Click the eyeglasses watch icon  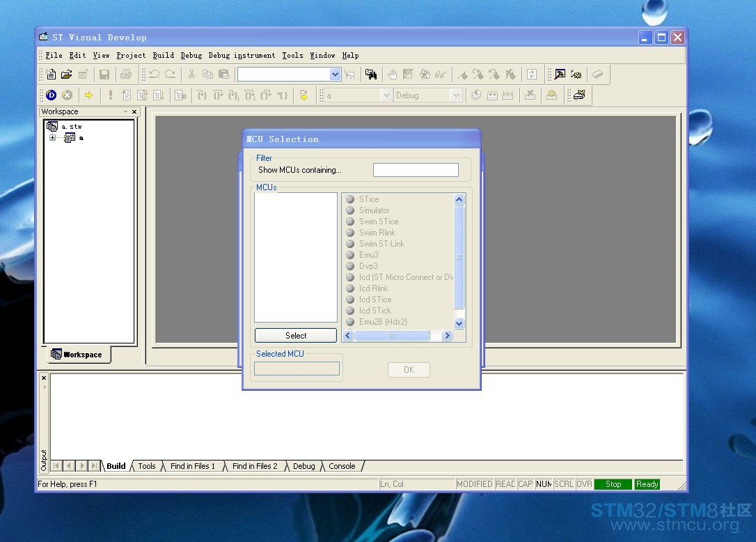click(x=440, y=75)
